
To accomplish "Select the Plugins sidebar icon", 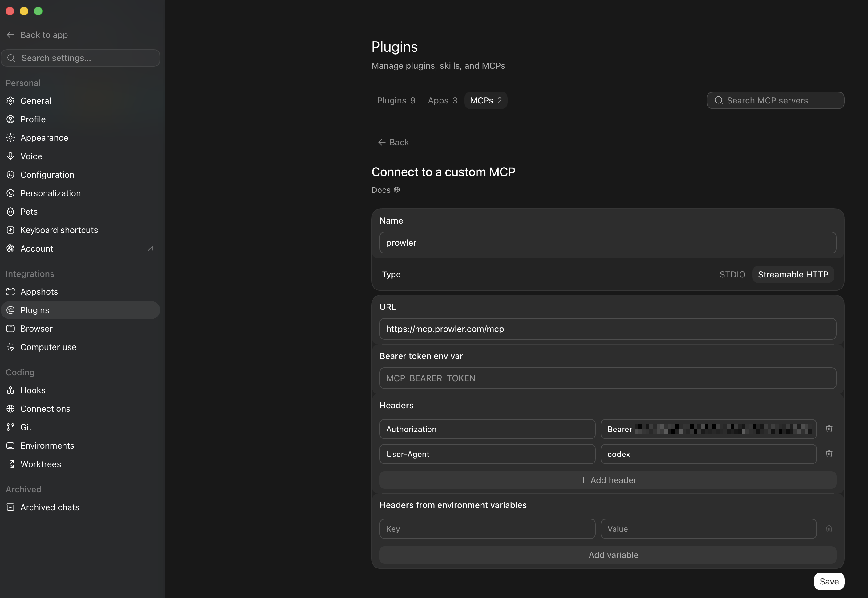I will point(10,310).
